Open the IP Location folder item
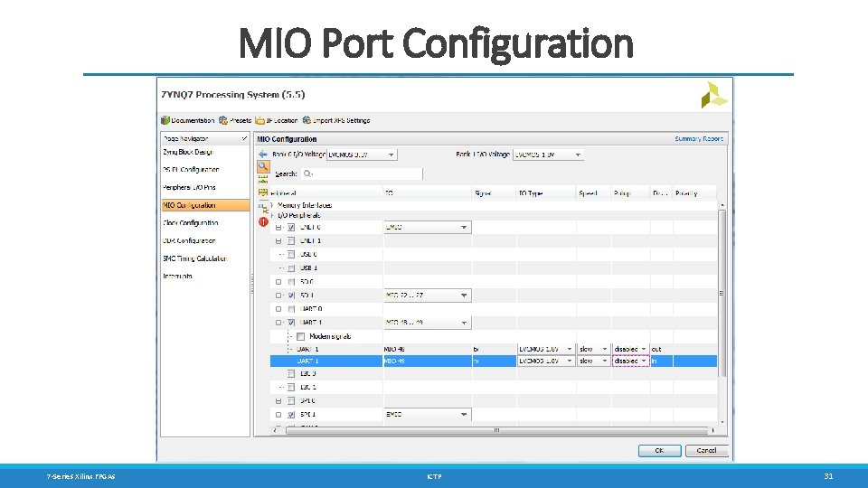Image resolution: width=868 pixels, height=488 pixels. (x=277, y=120)
